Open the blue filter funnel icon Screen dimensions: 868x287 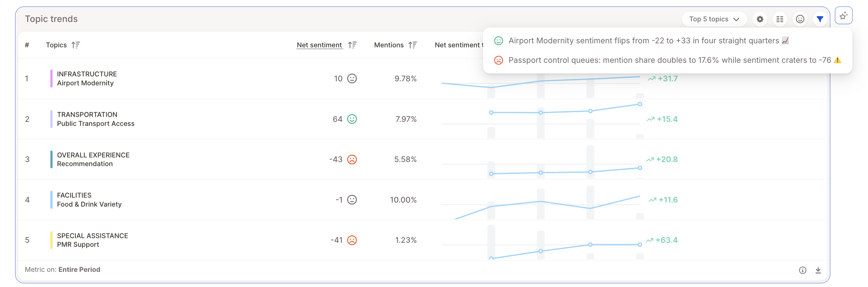(x=820, y=19)
